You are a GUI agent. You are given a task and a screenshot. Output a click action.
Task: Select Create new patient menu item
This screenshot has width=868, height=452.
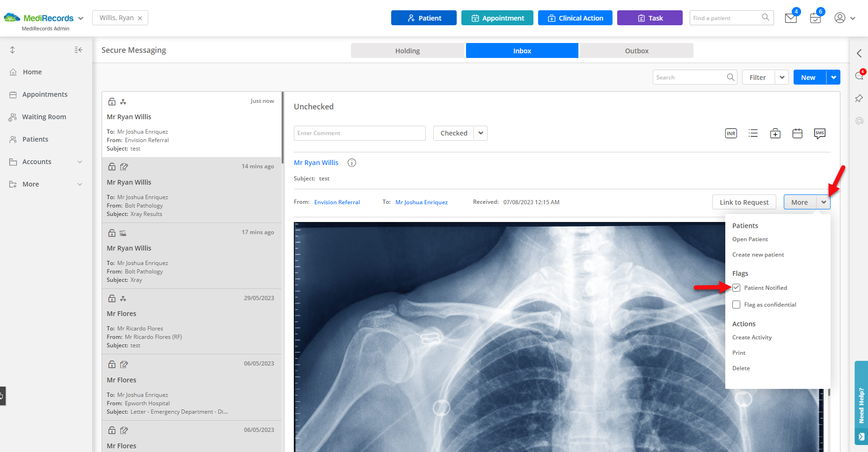click(758, 255)
